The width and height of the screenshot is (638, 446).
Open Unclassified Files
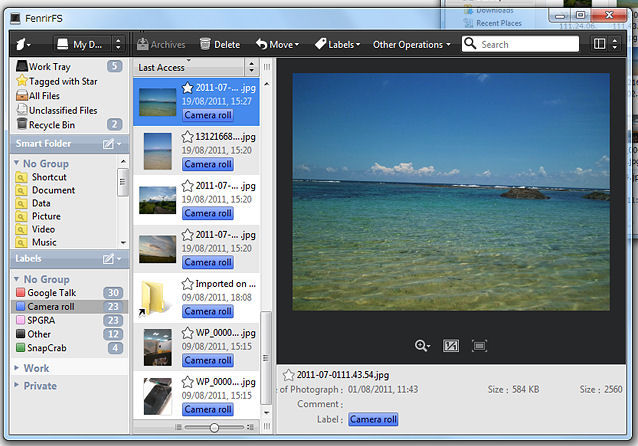(57, 111)
